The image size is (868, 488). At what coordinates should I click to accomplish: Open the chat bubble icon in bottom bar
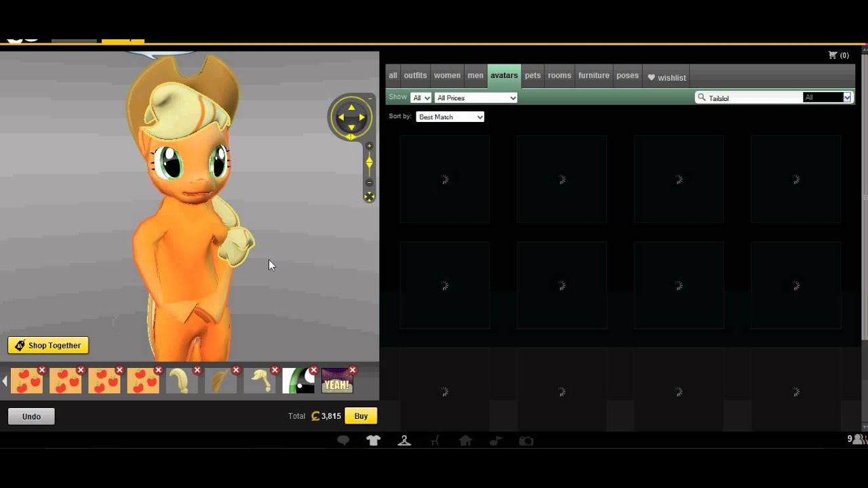pos(343,441)
